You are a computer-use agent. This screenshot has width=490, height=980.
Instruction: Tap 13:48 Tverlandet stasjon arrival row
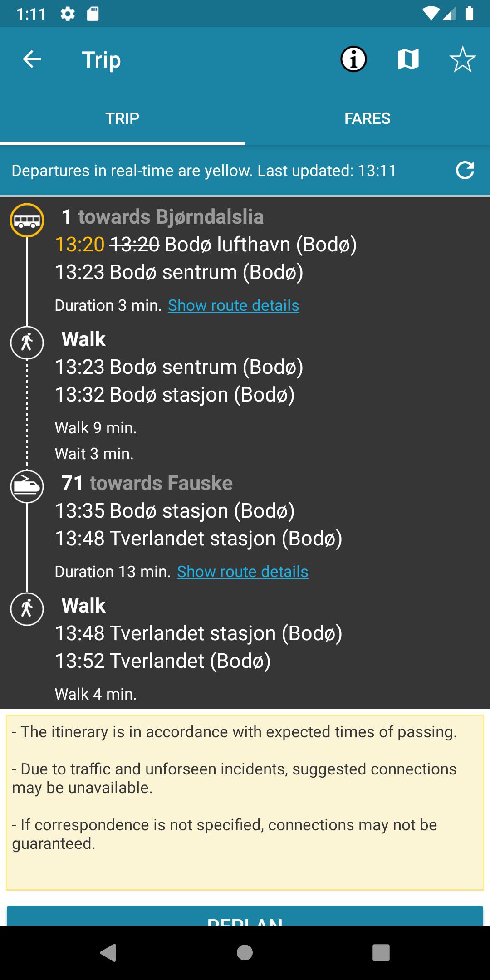click(x=198, y=539)
